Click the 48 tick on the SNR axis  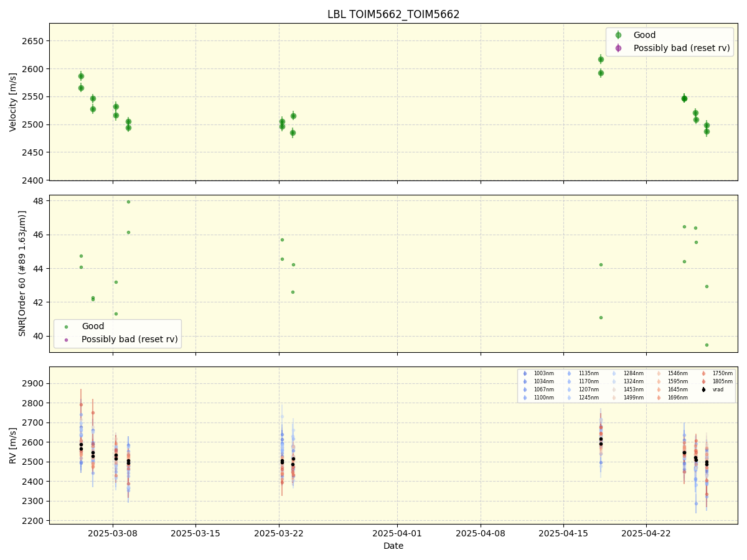pos(39,201)
